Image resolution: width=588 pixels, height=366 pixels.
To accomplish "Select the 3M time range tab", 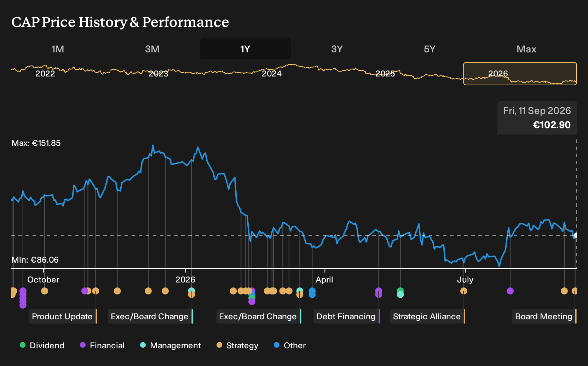I will click(x=152, y=49).
